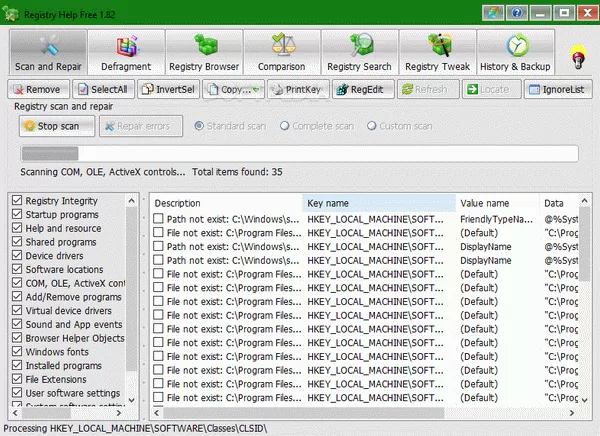
Task: Launch RegEdit from the toolbar
Action: pyautogui.click(x=364, y=89)
